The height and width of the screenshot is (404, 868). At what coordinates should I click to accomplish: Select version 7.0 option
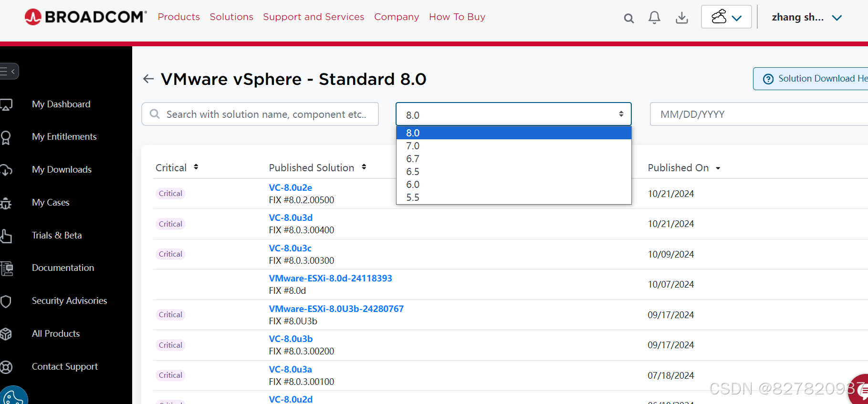513,146
